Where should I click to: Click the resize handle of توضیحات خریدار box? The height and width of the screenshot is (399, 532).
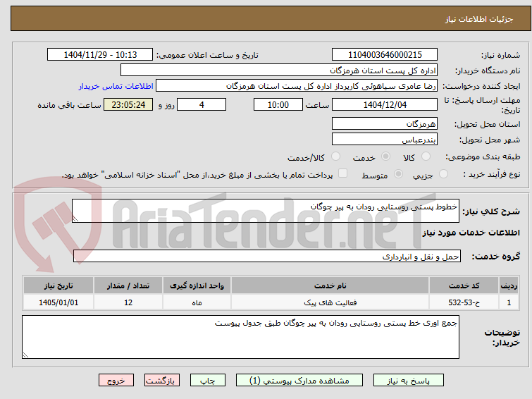click(x=25, y=355)
